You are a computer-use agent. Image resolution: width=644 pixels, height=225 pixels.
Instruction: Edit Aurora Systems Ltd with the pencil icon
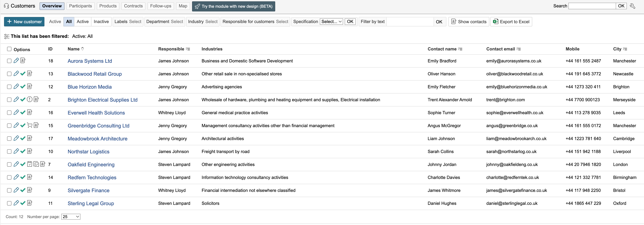pyautogui.click(x=16, y=60)
